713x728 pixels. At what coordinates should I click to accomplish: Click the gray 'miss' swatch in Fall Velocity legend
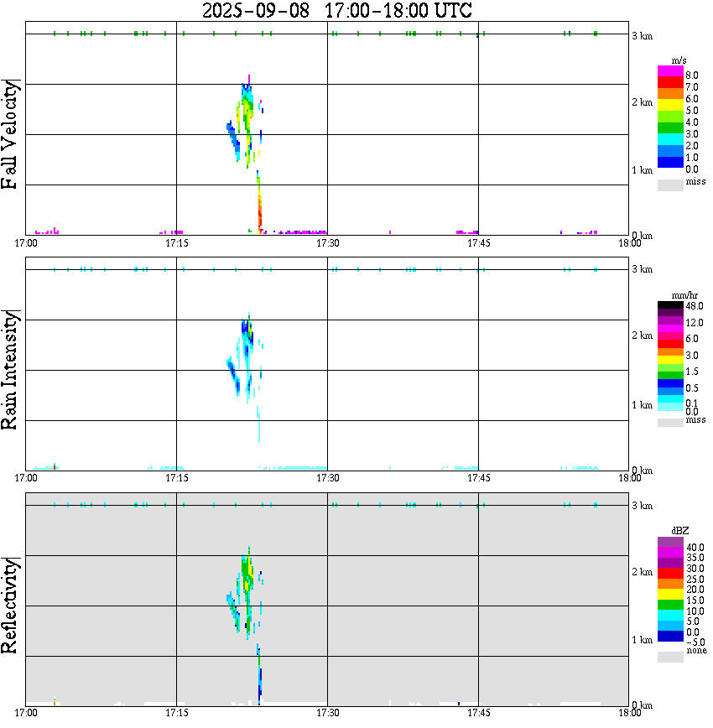click(670, 185)
